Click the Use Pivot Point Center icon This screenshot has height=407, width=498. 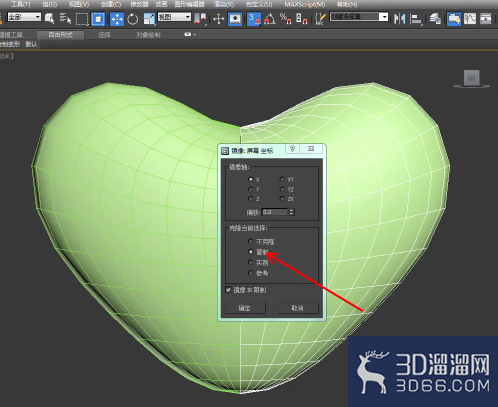coord(200,19)
